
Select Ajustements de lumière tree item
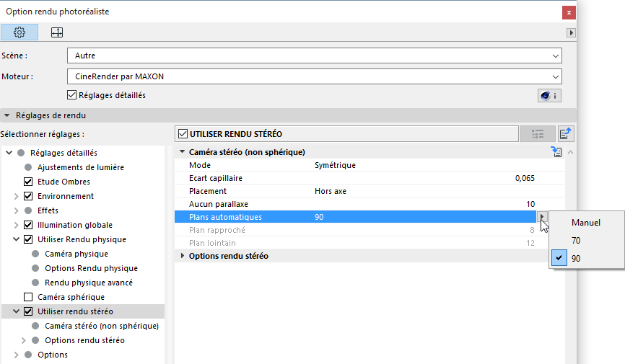pos(80,167)
